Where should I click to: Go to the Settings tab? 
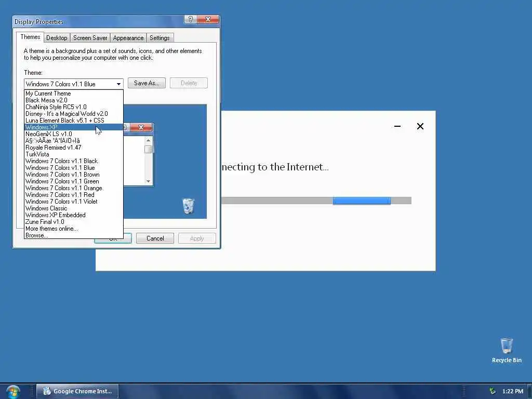pos(159,38)
